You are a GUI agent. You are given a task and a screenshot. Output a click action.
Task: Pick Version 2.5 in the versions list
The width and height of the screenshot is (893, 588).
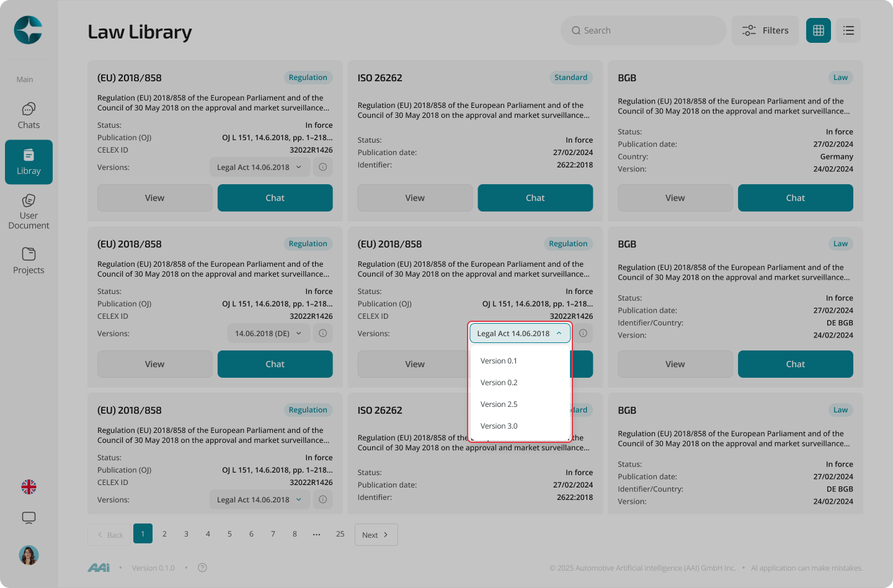point(520,404)
